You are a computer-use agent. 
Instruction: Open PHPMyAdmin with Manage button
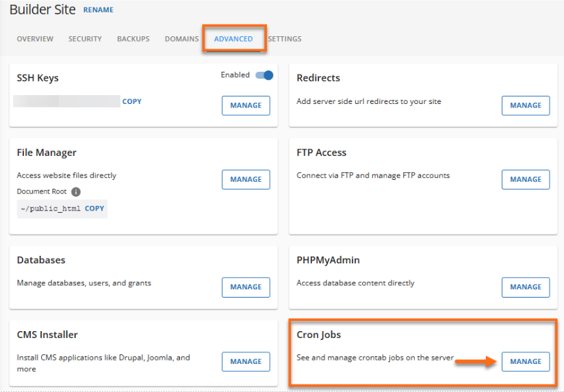point(526,287)
